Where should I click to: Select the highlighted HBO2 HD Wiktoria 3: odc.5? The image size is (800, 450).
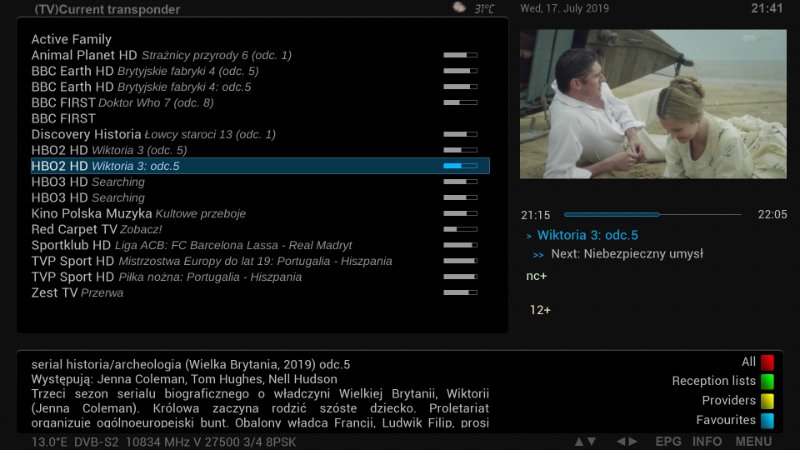[105, 166]
